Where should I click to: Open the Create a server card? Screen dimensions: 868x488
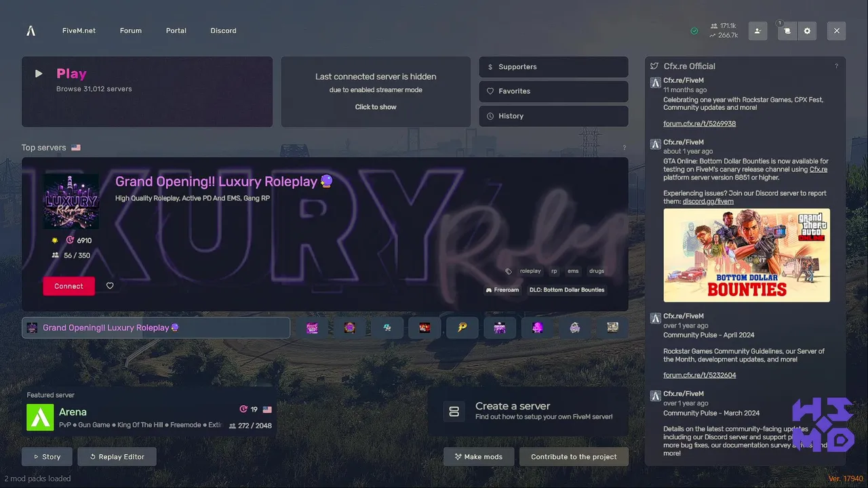(528, 411)
